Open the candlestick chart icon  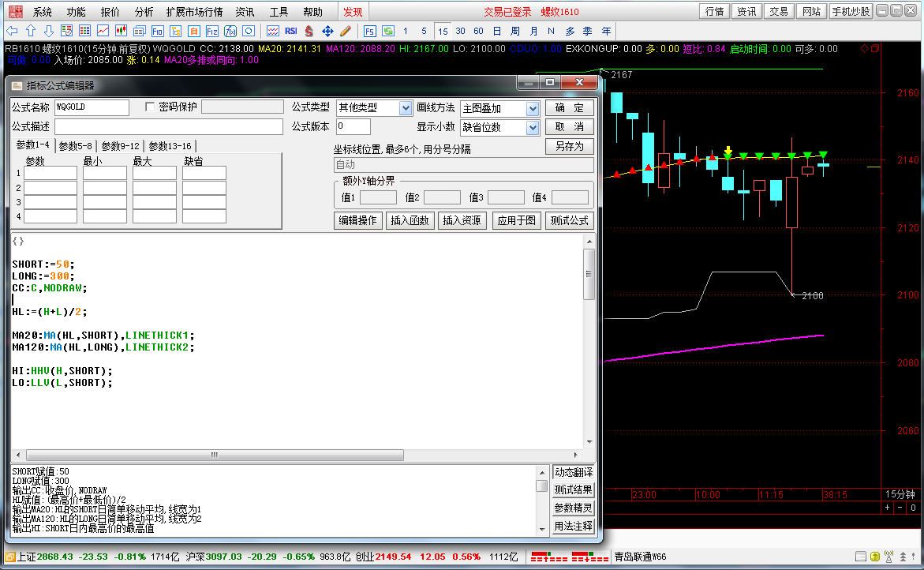point(121,31)
